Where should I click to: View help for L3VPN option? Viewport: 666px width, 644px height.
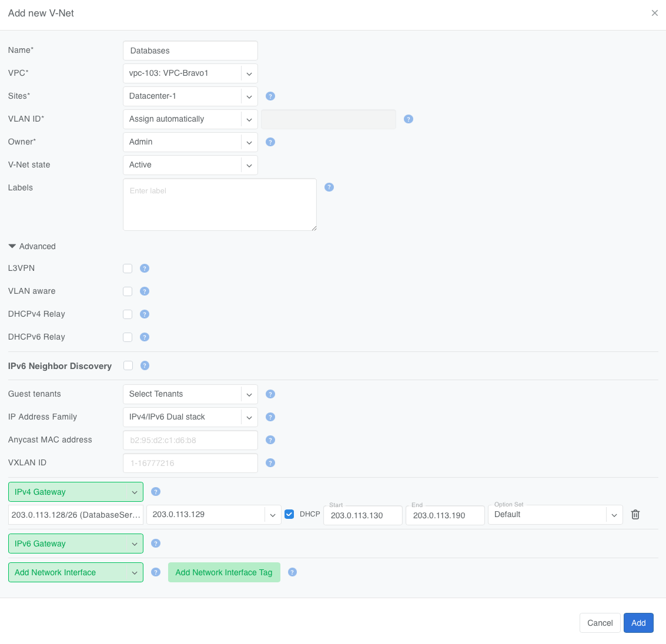pyautogui.click(x=145, y=269)
